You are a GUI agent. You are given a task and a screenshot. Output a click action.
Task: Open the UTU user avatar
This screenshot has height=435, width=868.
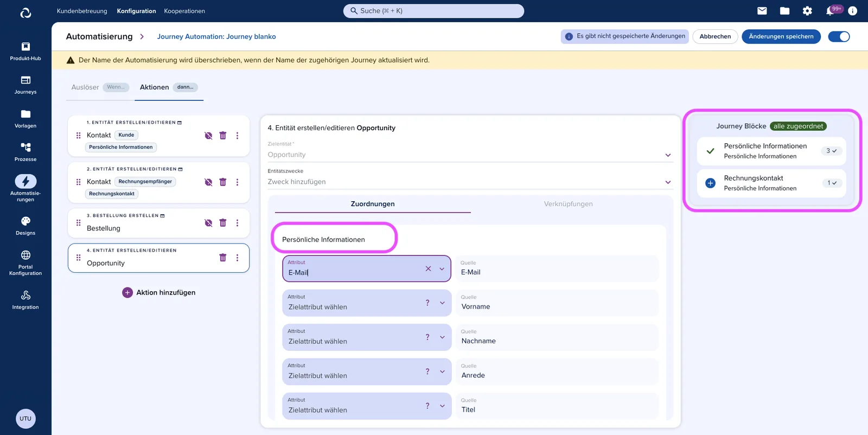25,419
